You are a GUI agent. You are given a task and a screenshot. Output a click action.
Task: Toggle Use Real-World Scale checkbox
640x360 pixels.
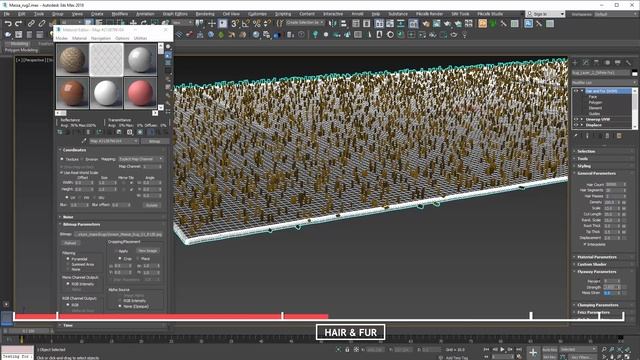(x=62, y=173)
